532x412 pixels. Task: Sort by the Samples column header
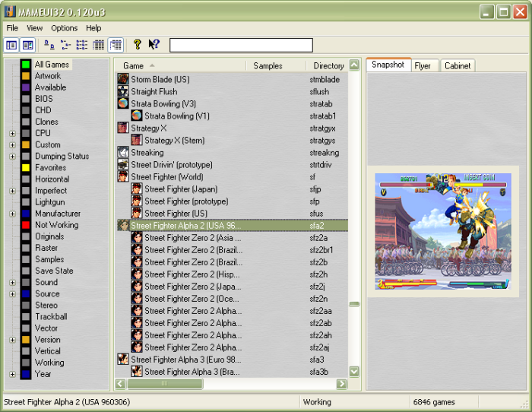(276, 66)
